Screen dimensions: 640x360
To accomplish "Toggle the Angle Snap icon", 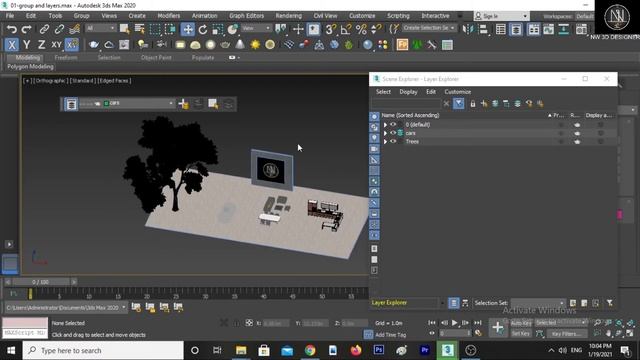I will pyautogui.click(x=346, y=29).
